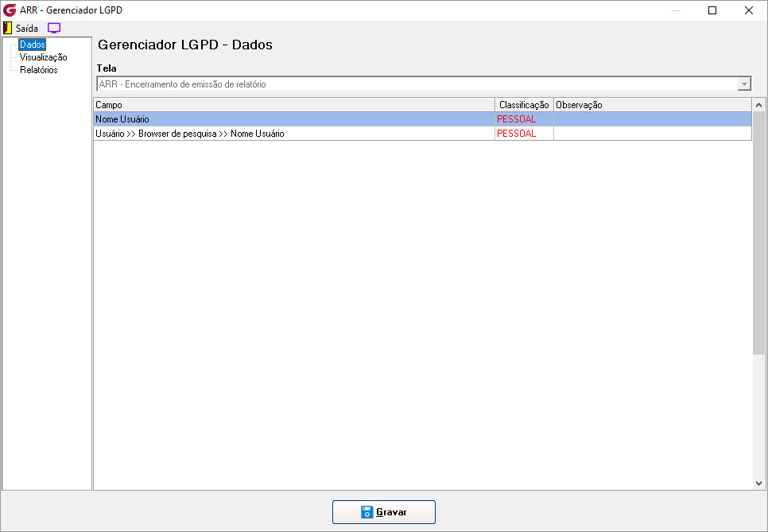Select the Usuário Browser de pesquisa row
Image resolution: width=768 pixels, height=532 pixels.
coord(422,134)
